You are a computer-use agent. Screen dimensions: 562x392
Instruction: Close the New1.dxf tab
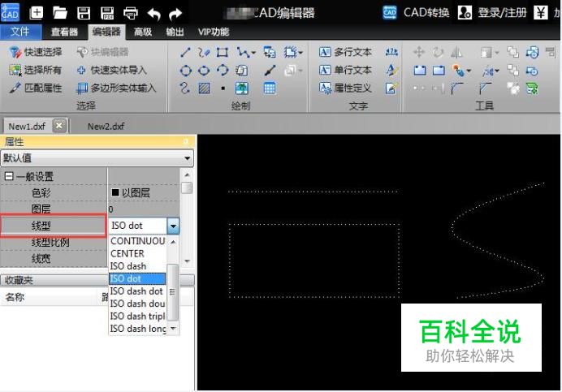pos(59,126)
